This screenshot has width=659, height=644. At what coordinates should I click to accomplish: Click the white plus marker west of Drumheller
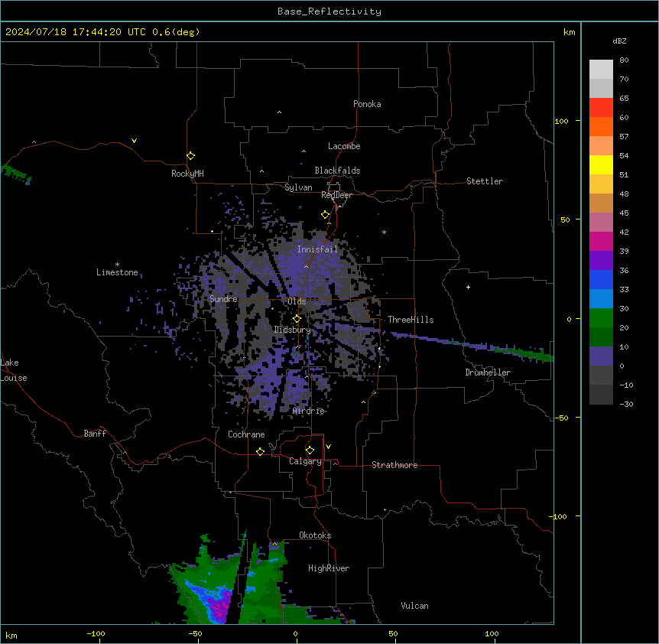(468, 287)
